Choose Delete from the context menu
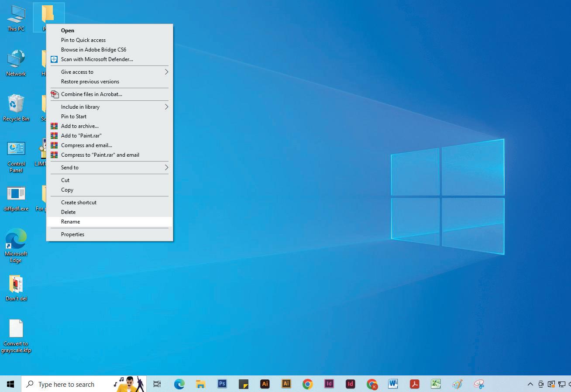This screenshot has height=392, width=571. click(x=110, y=212)
